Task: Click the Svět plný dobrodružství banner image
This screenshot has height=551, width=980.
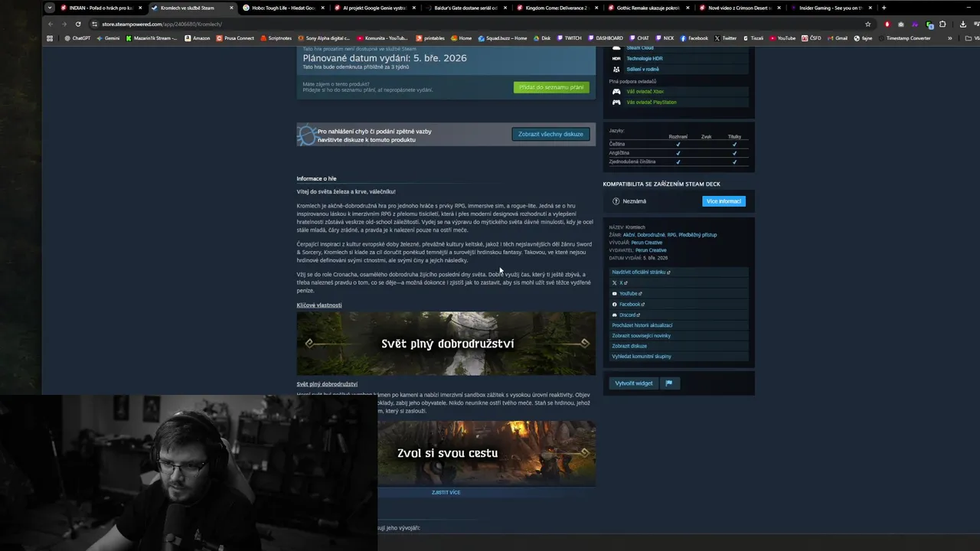Action: tap(446, 344)
